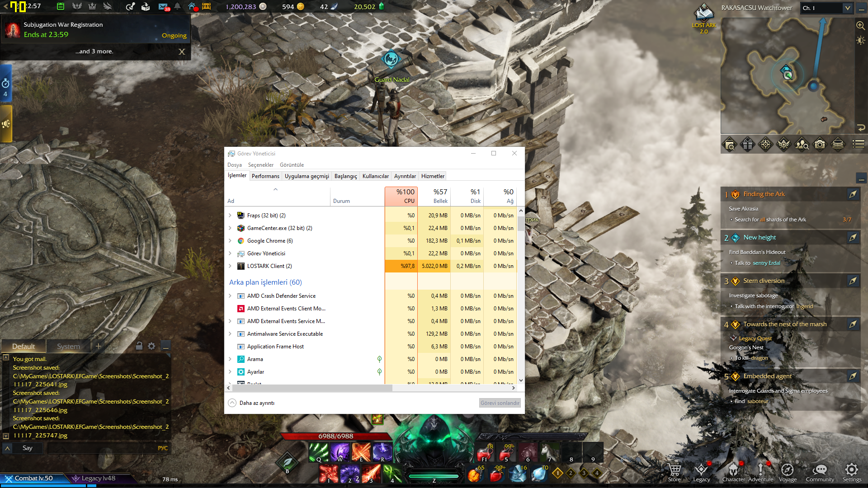
Task: Click Daha az ayrıntı link
Action: (256, 403)
